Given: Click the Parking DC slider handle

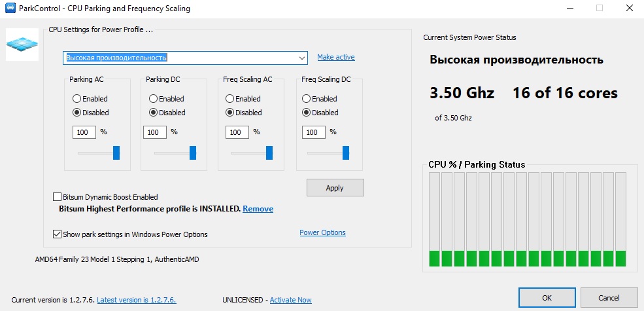Looking at the screenshot, I should 193,153.
